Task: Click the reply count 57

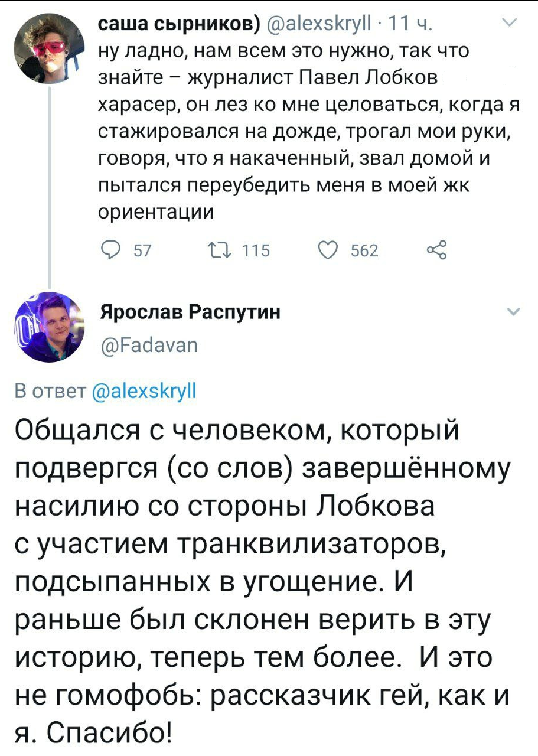Action: [x=144, y=251]
